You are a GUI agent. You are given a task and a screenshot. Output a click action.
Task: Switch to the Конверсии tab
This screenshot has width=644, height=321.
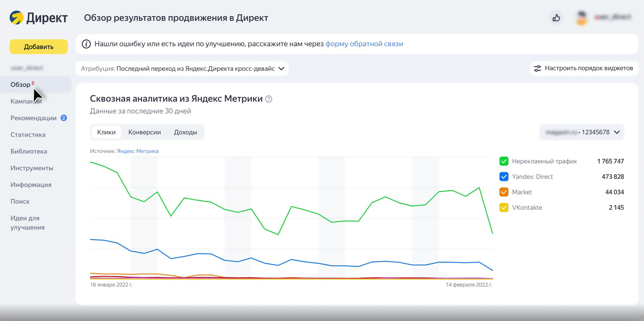(x=145, y=132)
